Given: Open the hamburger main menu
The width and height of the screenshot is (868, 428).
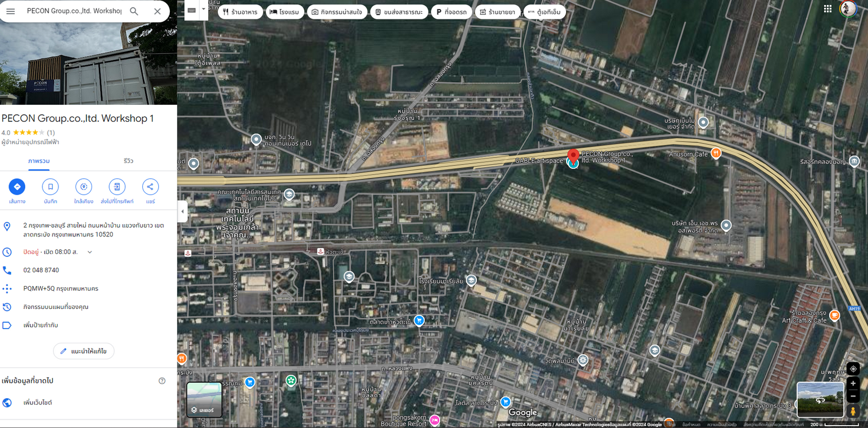Looking at the screenshot, I should 10,11.
